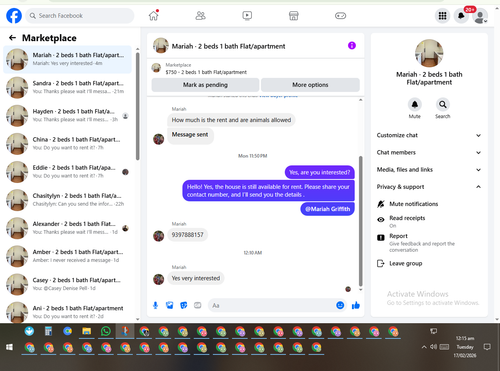Click the Aa message input field
The image size is (500, 371).
[x=272, y=305]
